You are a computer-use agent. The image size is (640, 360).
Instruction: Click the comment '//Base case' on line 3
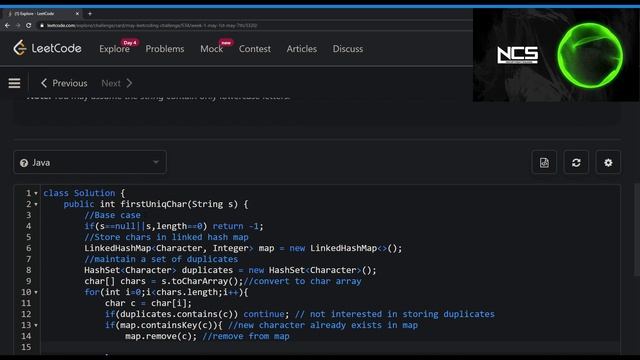pyautogui.click(x=112, y=215)
